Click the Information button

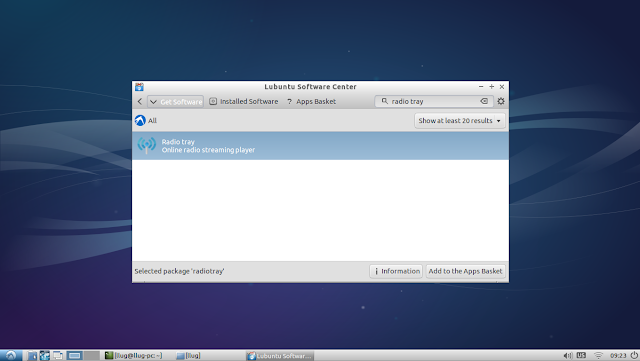(x=396, y=271)
